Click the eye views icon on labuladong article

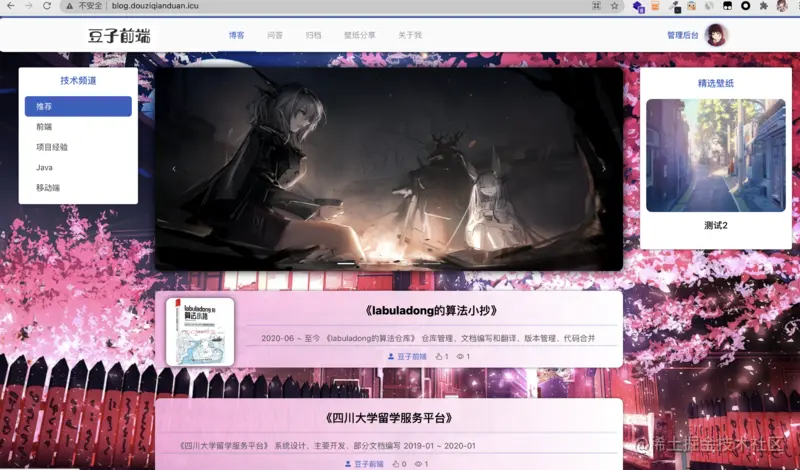tap(460, 356)
